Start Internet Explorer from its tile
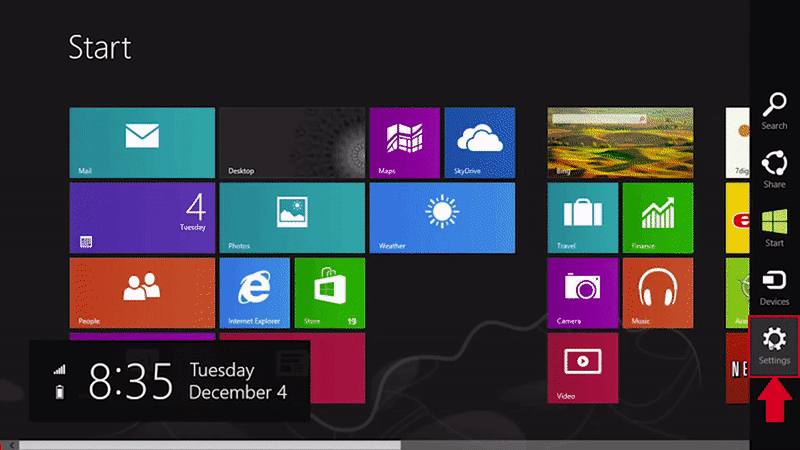The image size is (800, 450). [x=254, y=292]
